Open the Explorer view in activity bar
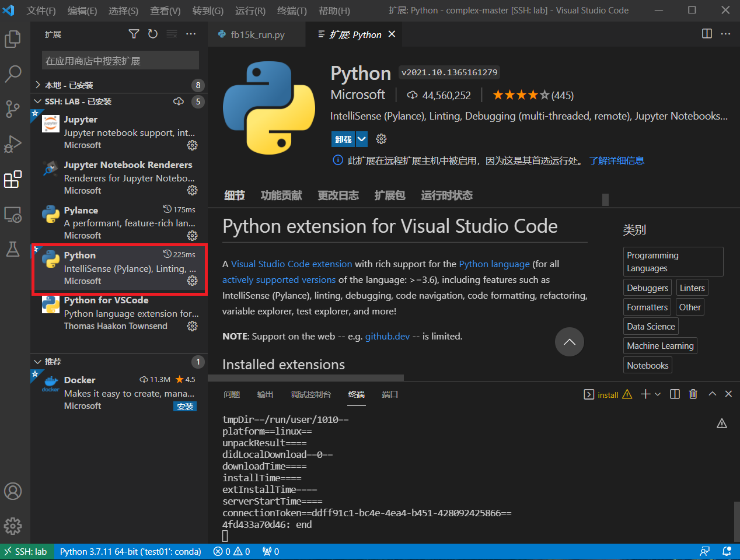Viewport: 740px width, 560px height. click(13, 39)
